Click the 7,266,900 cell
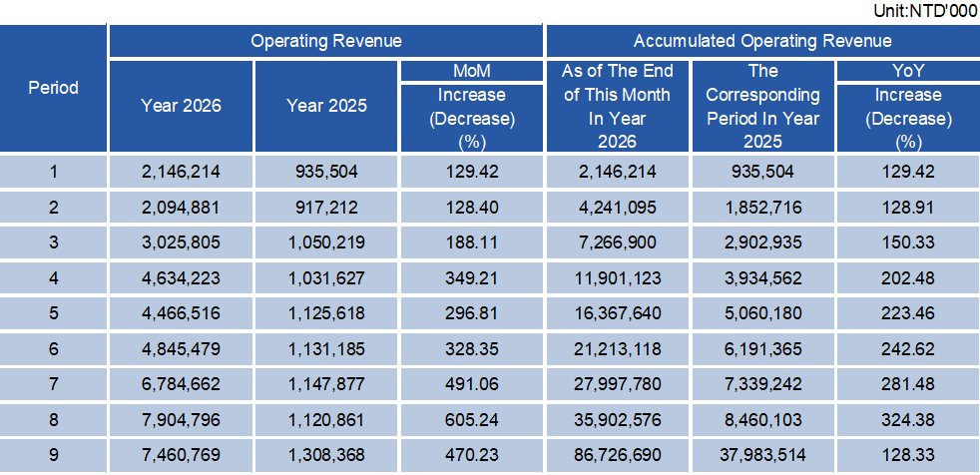This screenshot has height=475, width=980. [x=618, y=242]
